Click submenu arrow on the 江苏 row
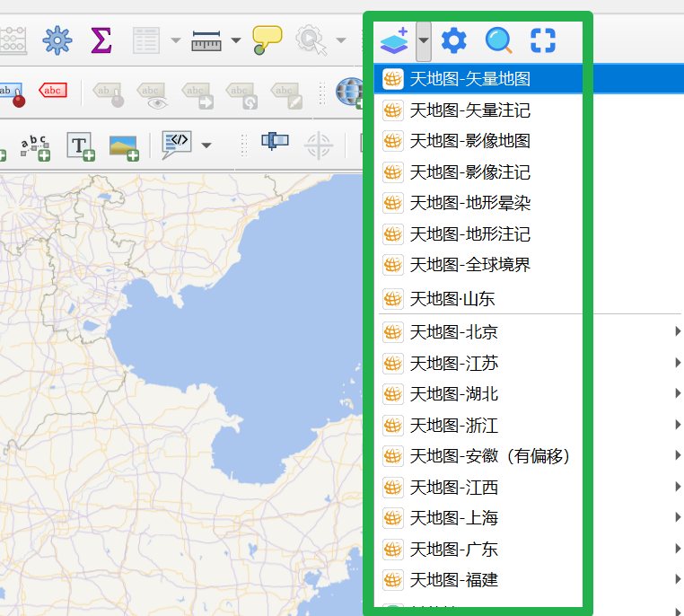The width and height of the screenshot is (684, 616). pyautogui.click(x=678, y=363)
